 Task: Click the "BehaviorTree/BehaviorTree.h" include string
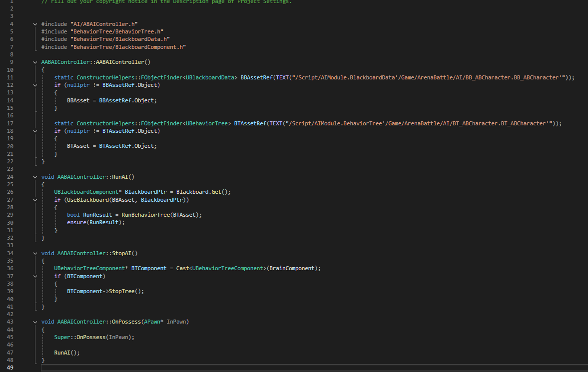click(x=116, y=31)
